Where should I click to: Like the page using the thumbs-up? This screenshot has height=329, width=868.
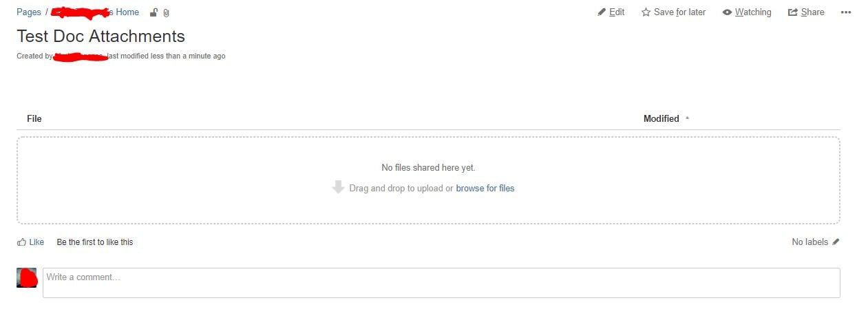[30, 242]
